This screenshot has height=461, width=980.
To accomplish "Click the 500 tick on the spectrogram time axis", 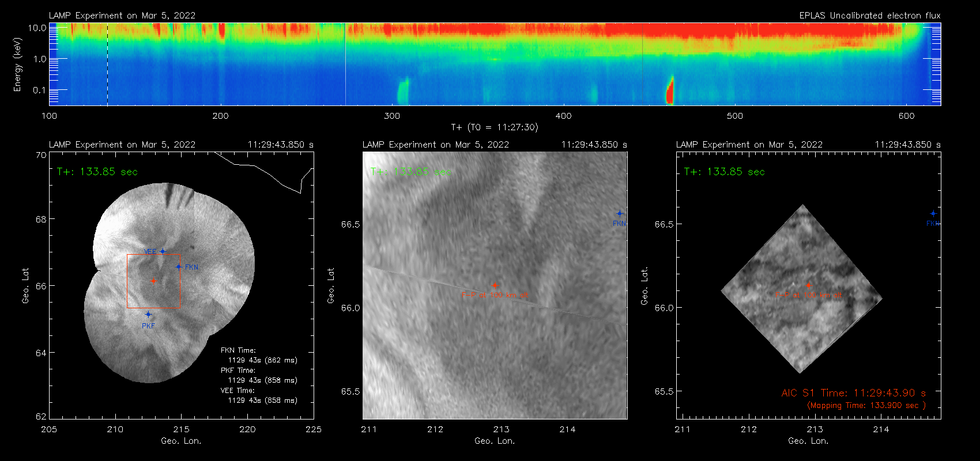I will [x=735, y=116].
